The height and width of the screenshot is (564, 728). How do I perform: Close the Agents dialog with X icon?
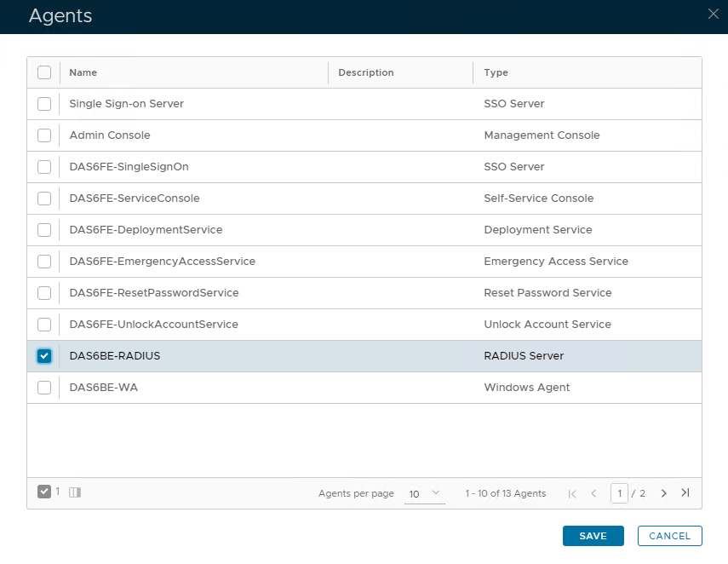click(713, 13)
